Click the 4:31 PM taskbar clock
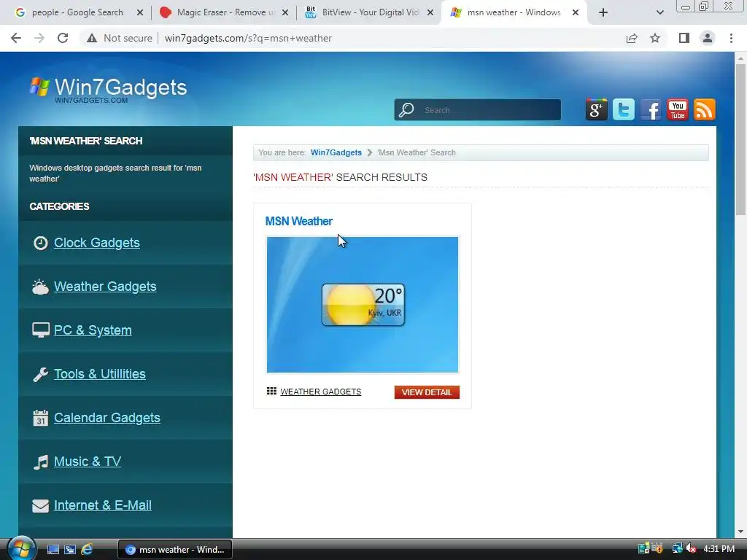 [x=719, y=548]
